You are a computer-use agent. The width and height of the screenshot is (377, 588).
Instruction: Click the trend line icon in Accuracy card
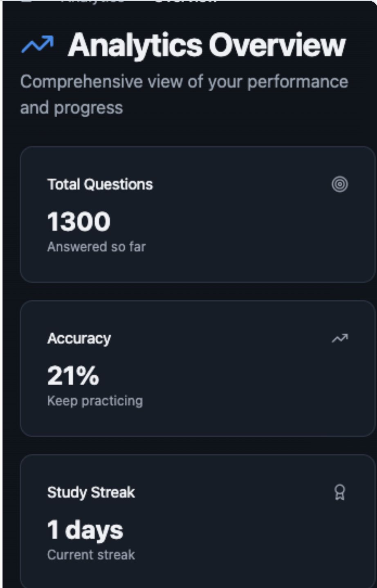[339, 338]
